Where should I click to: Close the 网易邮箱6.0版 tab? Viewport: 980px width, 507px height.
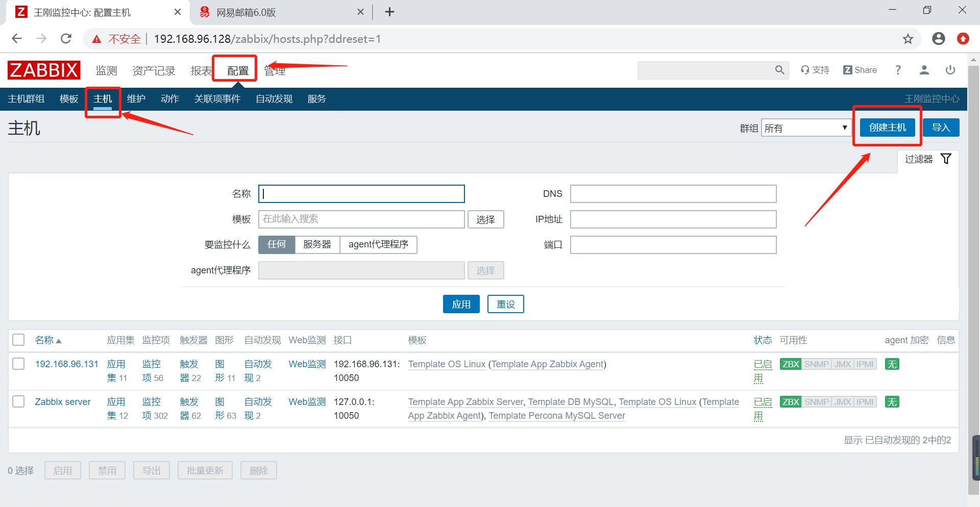point(360,12)
